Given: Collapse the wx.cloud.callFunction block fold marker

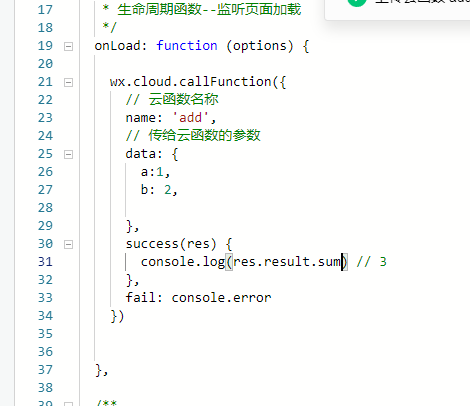Looking at the screenshot, I should [68, 82].
